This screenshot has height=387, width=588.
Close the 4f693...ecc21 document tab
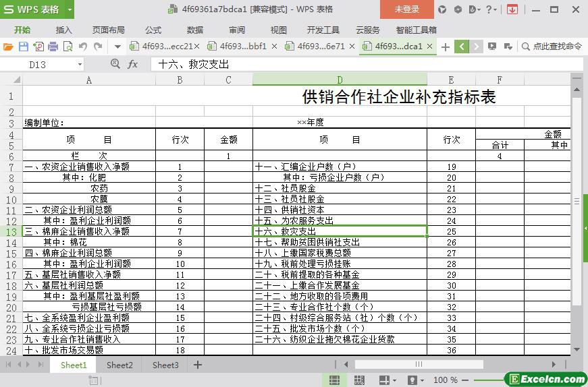tap(197, 46)
